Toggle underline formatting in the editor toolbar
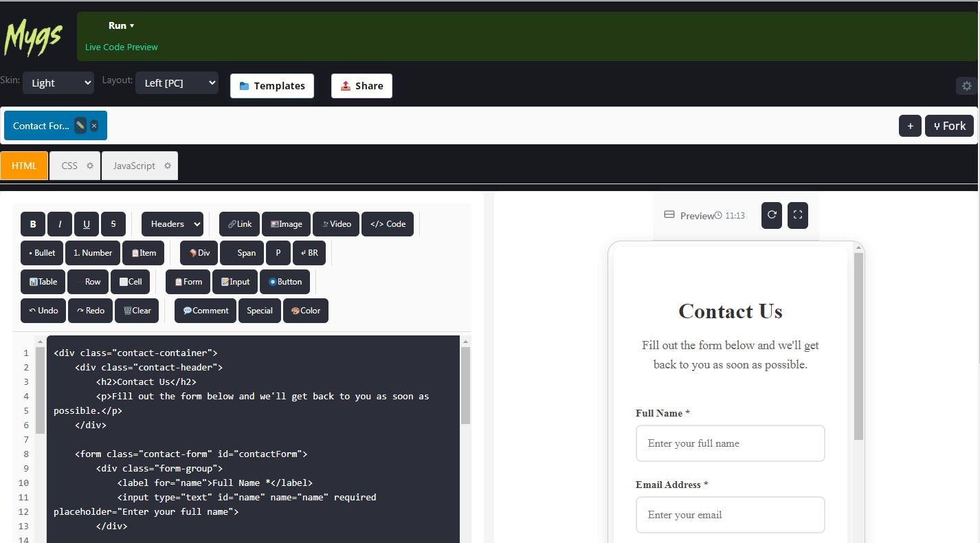This screenshot has width=980, height=543. tap(87, 223)
